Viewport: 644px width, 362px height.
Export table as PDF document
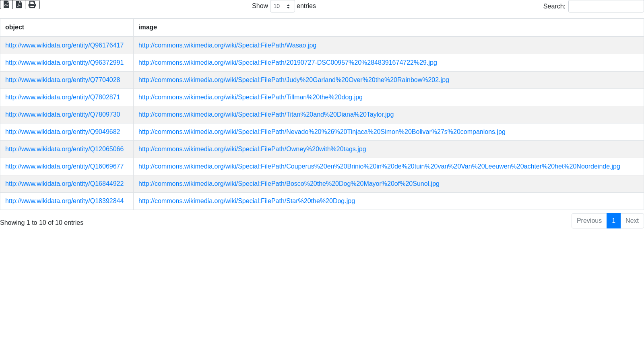(19, 4)
